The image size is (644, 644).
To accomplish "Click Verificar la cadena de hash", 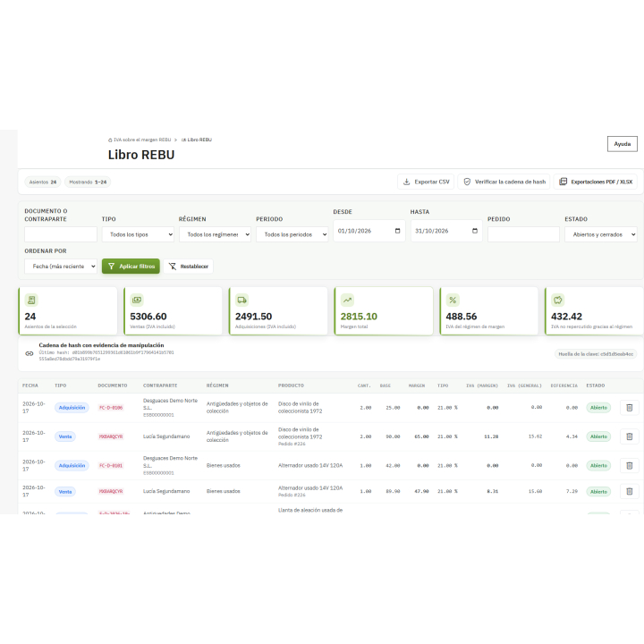I will click(x=504, y=182).
